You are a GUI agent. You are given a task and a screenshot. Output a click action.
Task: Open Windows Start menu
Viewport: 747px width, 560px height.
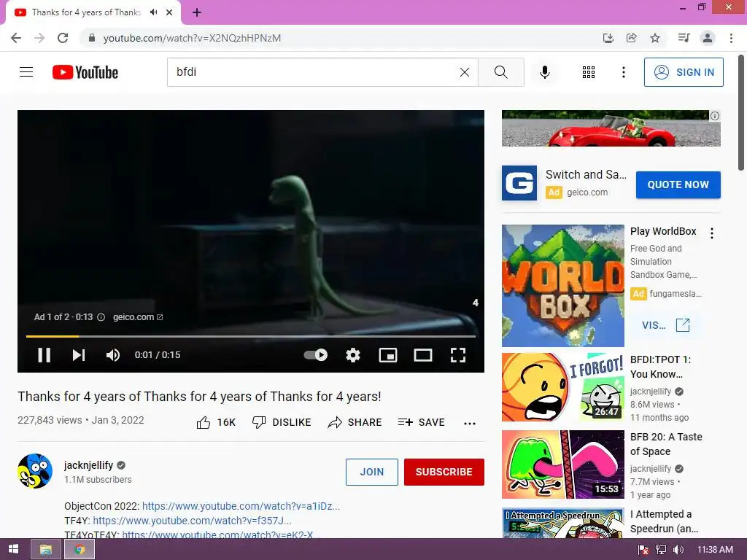(13, 549)
